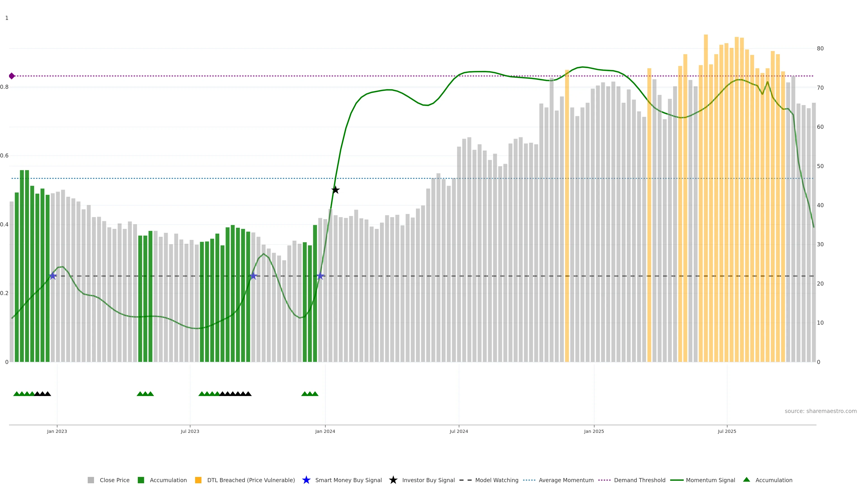Click the green Accumulation legend square
The image size is (868, 488).
coord(141,480)
